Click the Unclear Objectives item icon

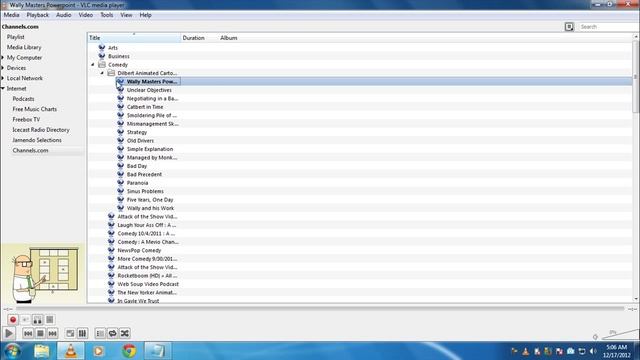pos(120,90)
